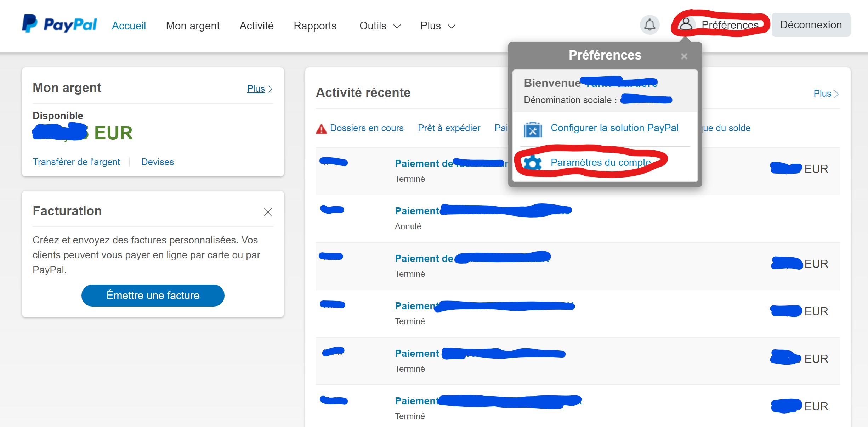This screenshot has width=868, height=427.
Task: Expand the Outils dropdown menu
Action: tap(380, 26)
